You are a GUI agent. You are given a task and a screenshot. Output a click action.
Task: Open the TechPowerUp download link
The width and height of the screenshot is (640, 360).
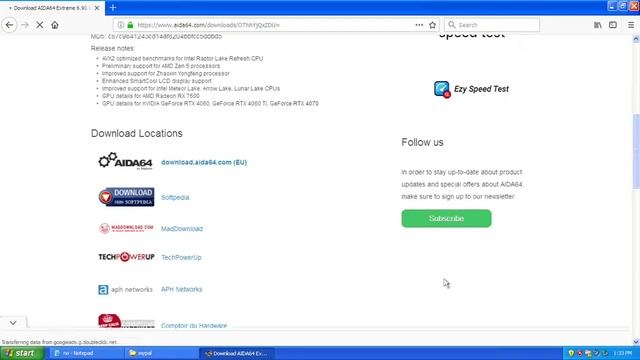[181, 257]
